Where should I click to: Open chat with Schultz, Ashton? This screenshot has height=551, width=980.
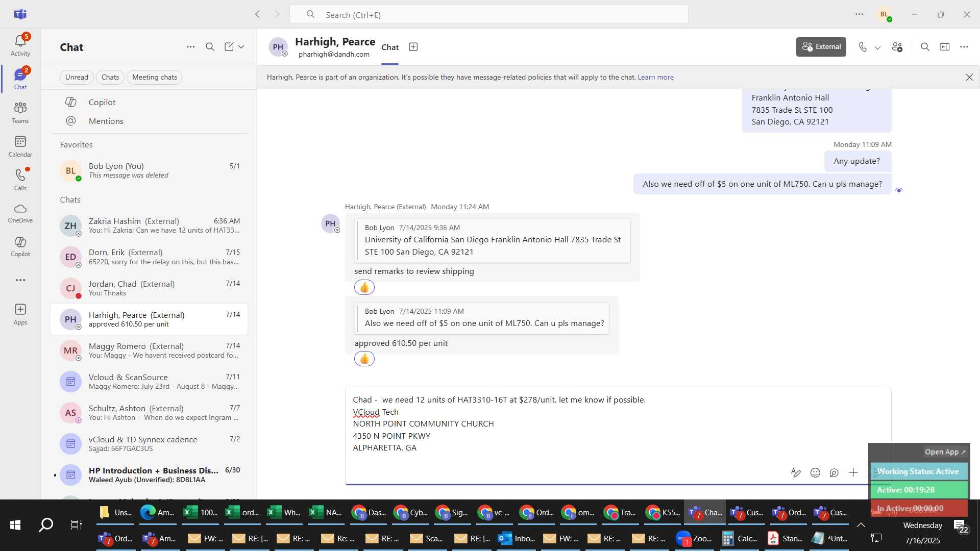149,413
